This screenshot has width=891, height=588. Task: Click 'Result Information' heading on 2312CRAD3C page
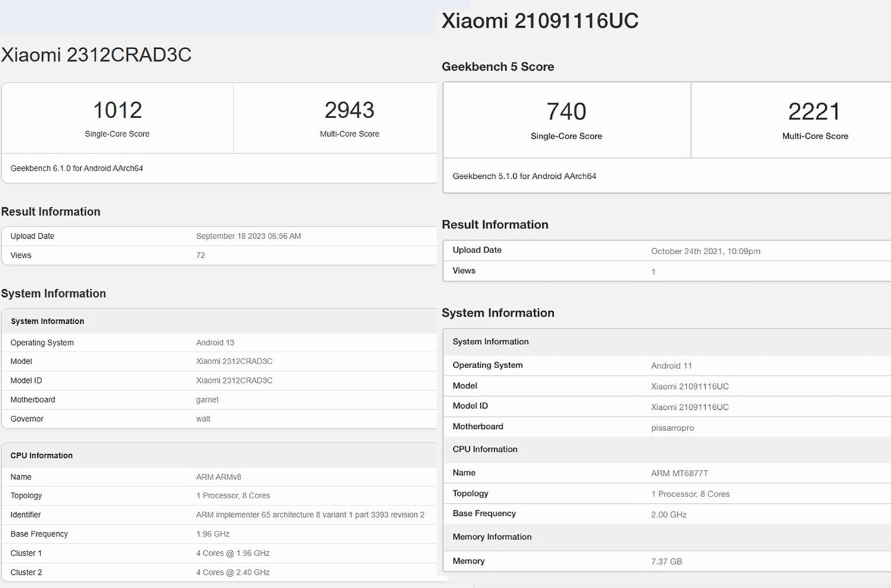click(50, 211)
